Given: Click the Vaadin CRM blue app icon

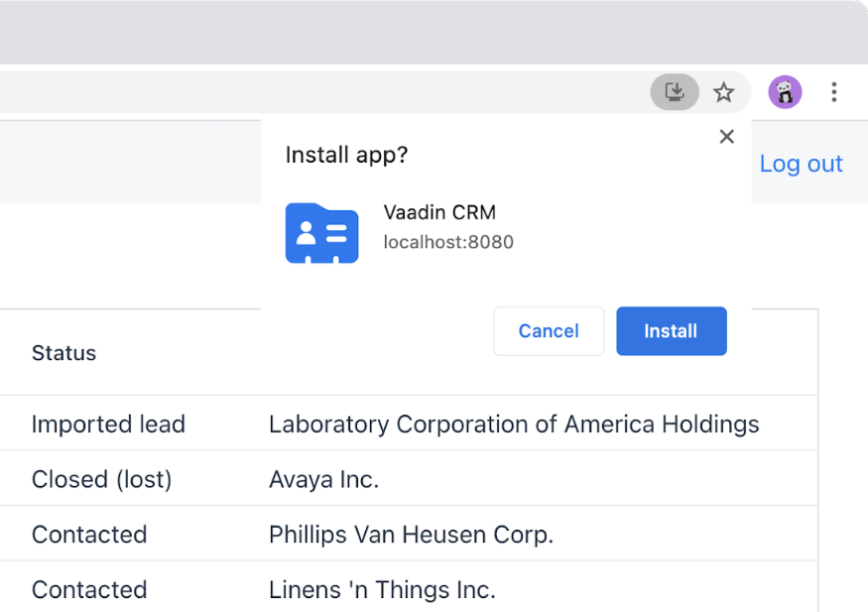Looking at the screenshot, I should [321, 233].
